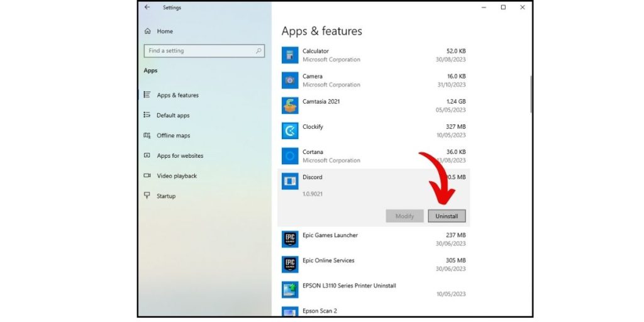Image resolution: width=644 pixels, height=322 pixels.
Task: Click Camera install date 31/10/2023
Action: [x=452, y=85]
